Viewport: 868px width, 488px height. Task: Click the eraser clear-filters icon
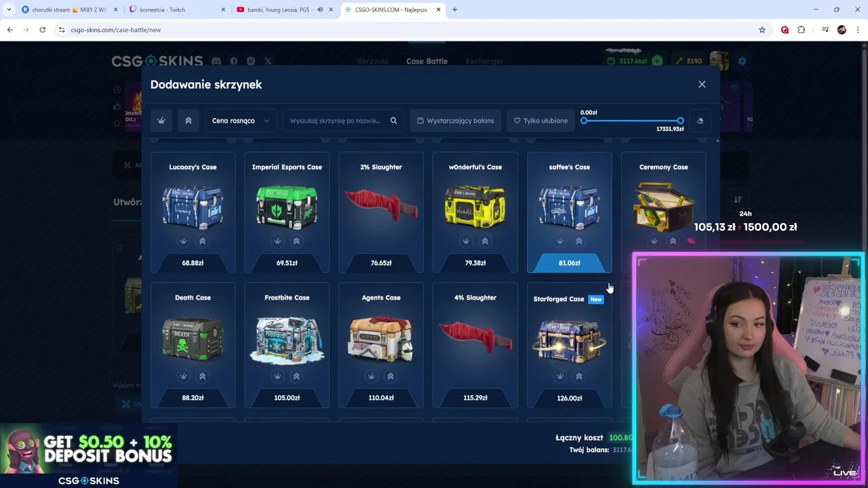point(701,121)
